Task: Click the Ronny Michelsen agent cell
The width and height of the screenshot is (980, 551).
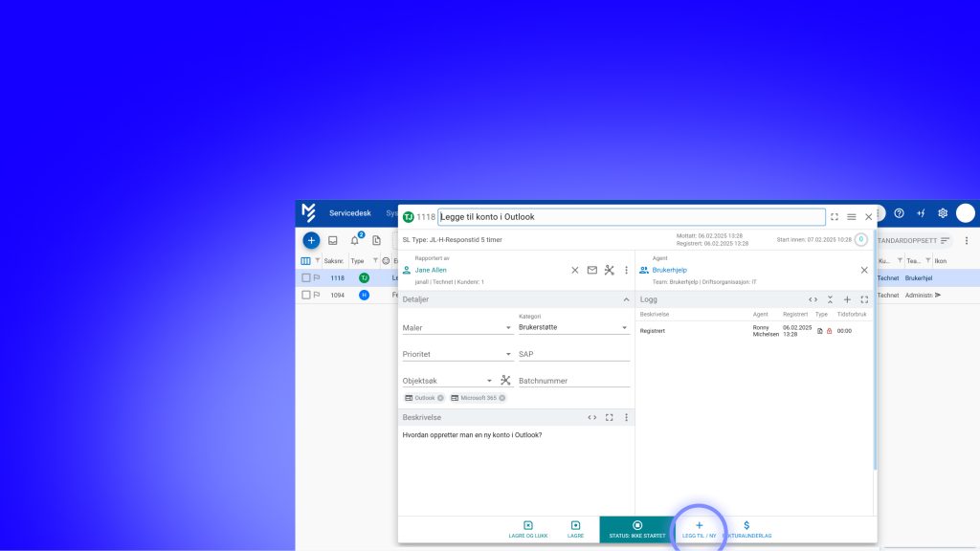Action: pyautogui.click(x=766, y=331)
